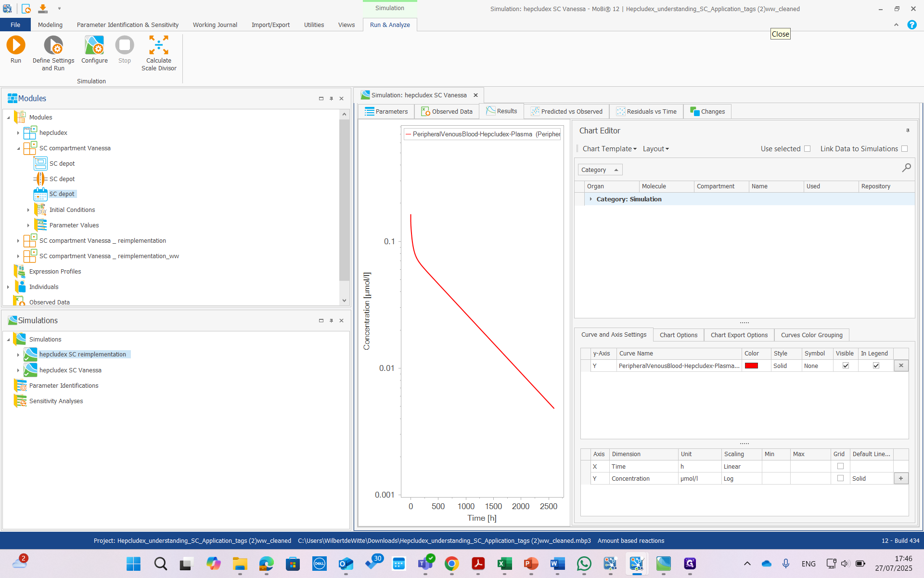Enable the Use selected checkbox

coord(807,149)
